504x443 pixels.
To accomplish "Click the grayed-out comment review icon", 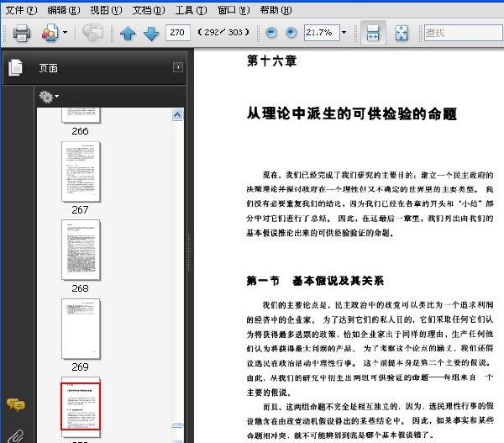I will point(92,33).
